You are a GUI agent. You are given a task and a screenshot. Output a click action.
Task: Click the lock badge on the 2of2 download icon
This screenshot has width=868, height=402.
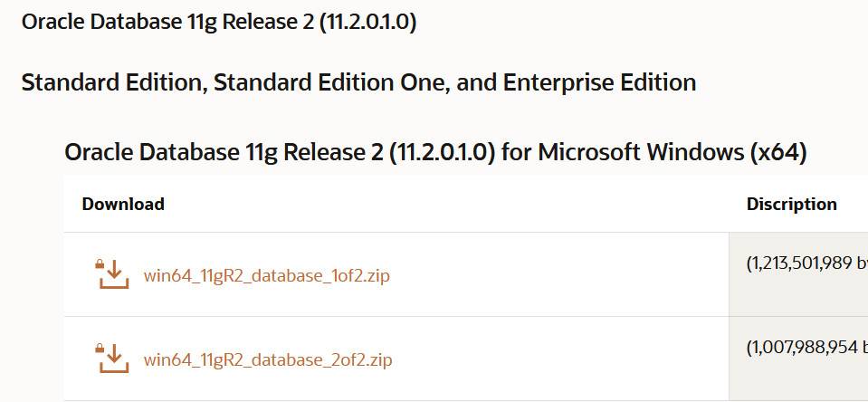100,349
